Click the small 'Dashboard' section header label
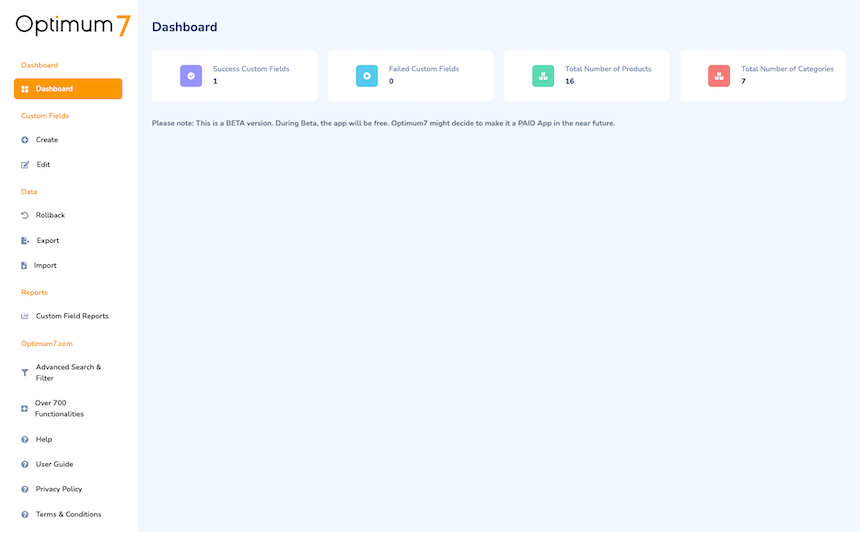The image size is (860, 560). pos(39,65)
